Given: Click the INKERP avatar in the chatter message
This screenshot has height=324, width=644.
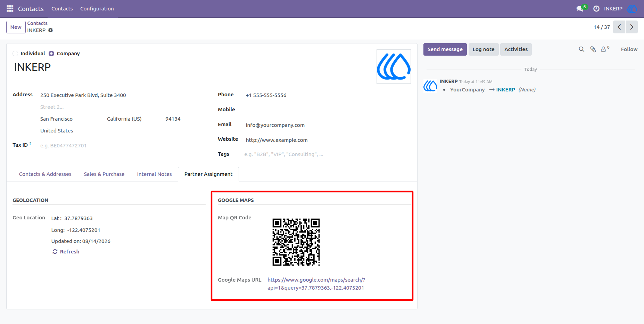Looking at the screenshot, I should (x=430, y=86).
